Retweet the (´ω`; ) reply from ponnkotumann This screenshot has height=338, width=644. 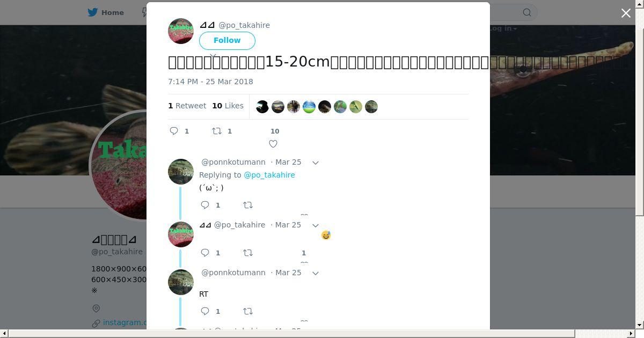[248, 205]
